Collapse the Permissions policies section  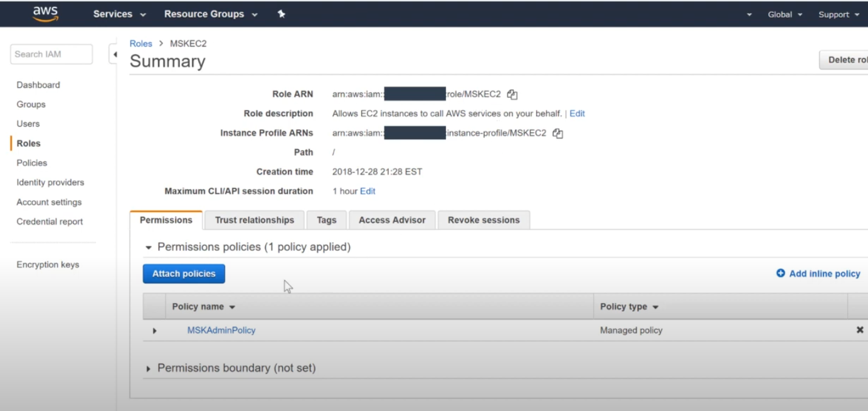pos(149,248)
